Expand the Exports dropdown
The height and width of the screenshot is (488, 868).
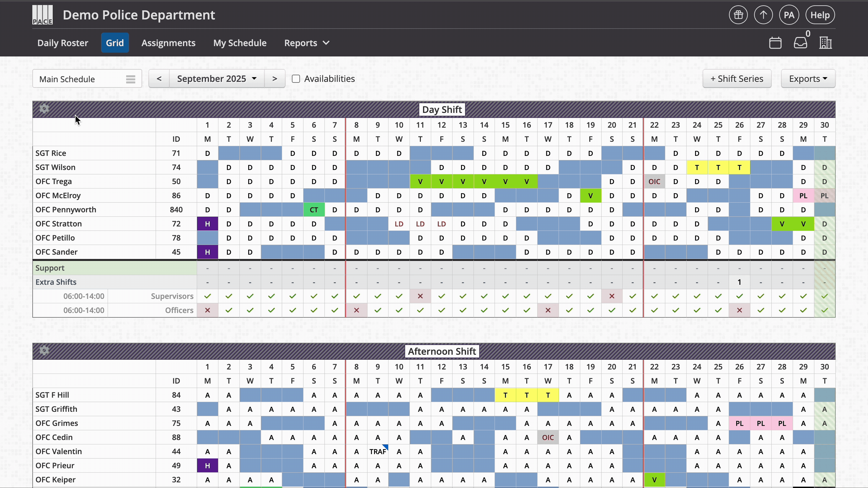point(808,79)
